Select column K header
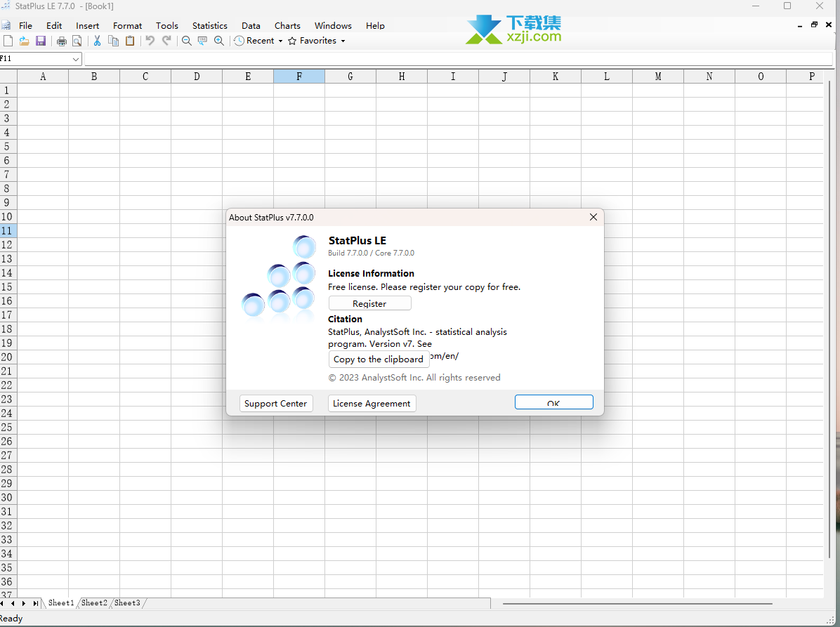The height and width of the screenshot is (627, 840). pos(556,77)
